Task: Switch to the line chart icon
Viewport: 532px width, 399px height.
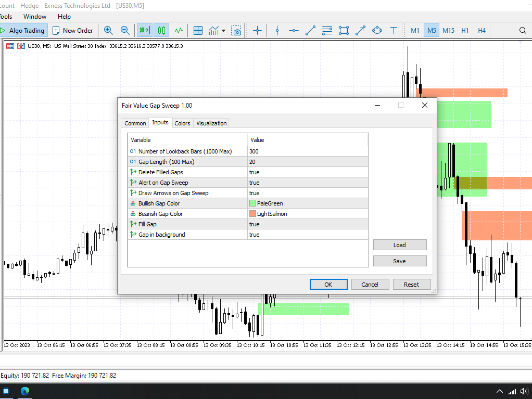Action: pos(179,30)
